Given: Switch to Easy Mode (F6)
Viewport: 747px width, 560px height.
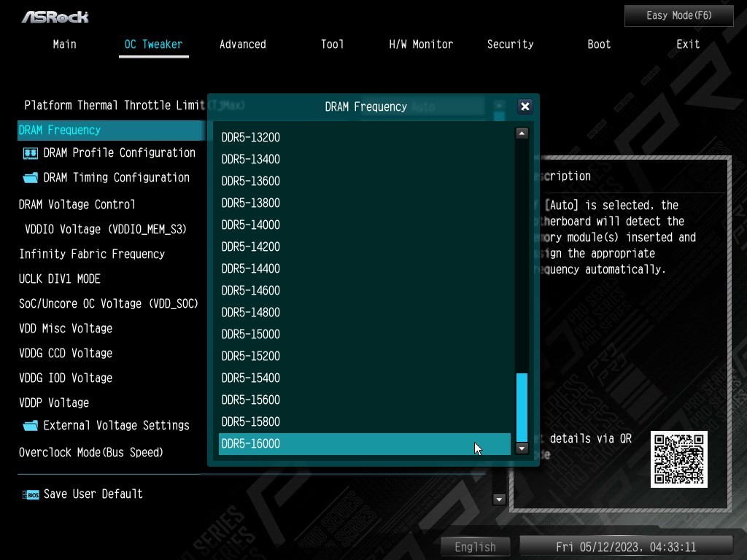Looking at the screenshot, I should coord(678,15).
